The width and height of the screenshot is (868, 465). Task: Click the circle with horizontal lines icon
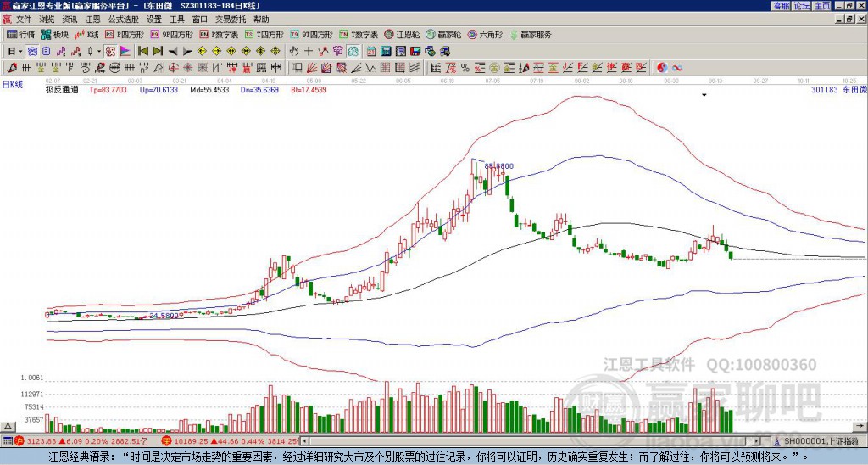coord(114,68)
